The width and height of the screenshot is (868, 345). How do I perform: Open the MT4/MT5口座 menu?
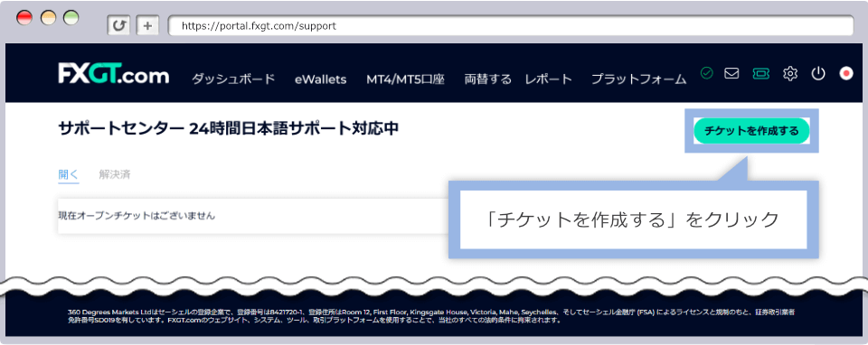click(405, 79)
